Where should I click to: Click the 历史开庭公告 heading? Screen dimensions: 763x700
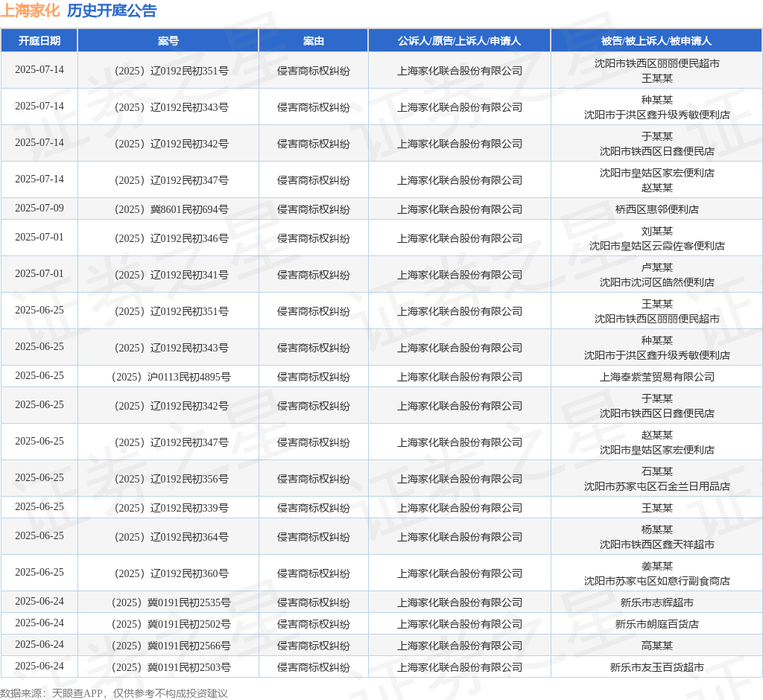point(112,10)
